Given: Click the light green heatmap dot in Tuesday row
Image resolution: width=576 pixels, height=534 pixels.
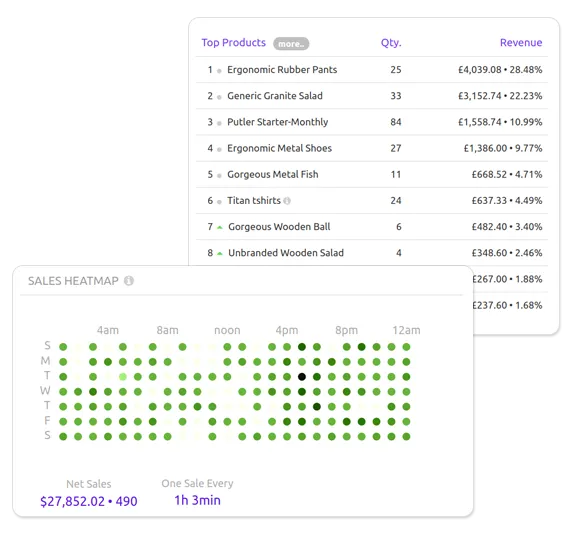Looking at the screenshot, I should (x=123, y=377).
